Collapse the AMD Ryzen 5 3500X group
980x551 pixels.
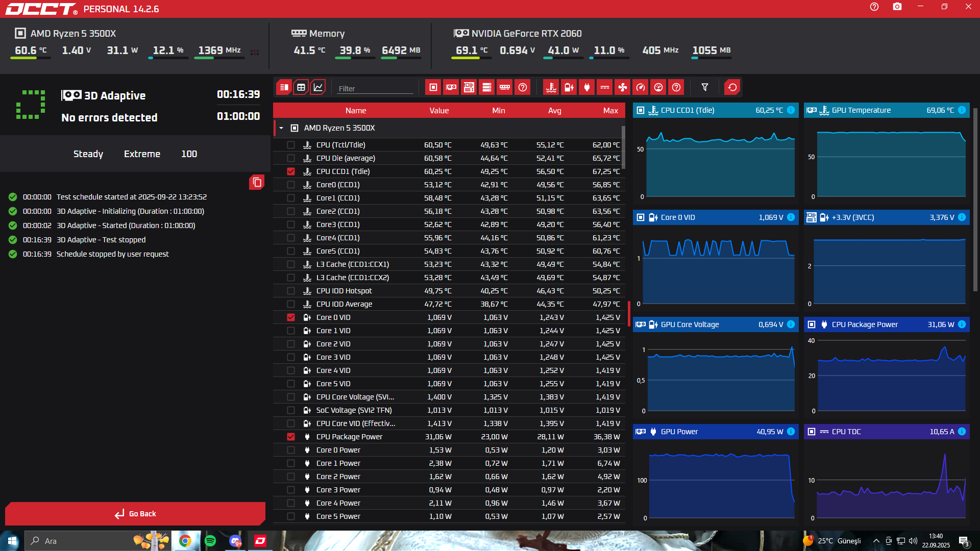click(281, 128)
